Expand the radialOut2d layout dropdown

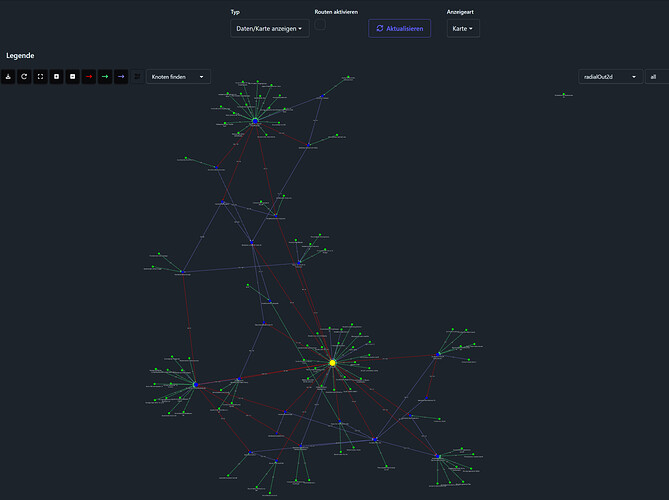[611, 77]
